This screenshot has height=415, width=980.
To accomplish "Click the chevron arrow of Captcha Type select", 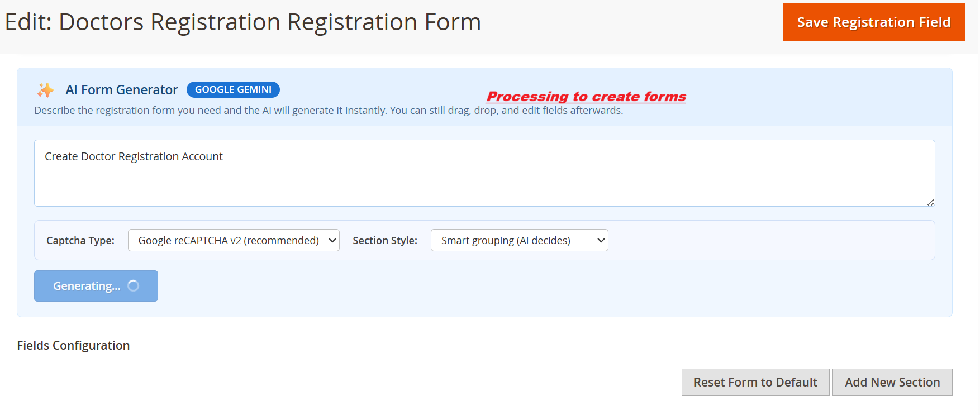I will pyautogui.click(x=332, y=240).
